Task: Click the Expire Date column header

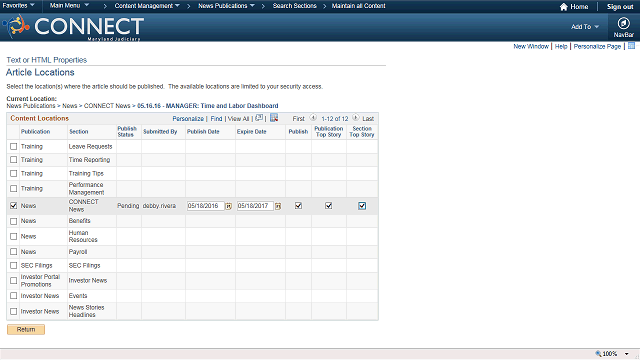Action: point(251,131)
